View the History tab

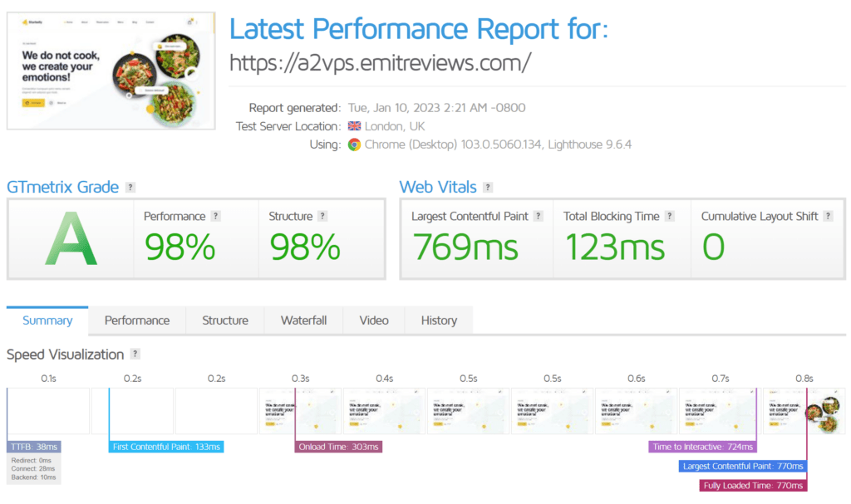click(439, 321)
